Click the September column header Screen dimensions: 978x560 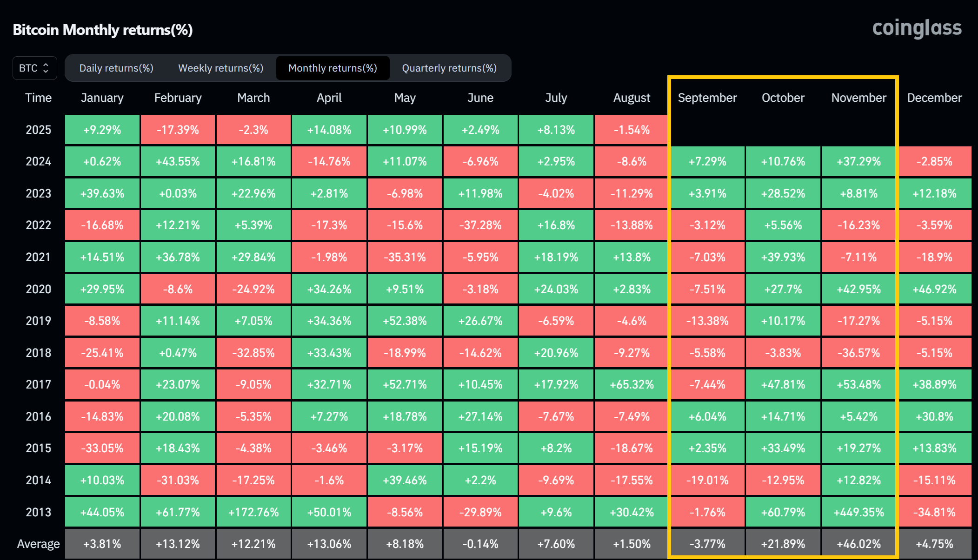point(707,98)
